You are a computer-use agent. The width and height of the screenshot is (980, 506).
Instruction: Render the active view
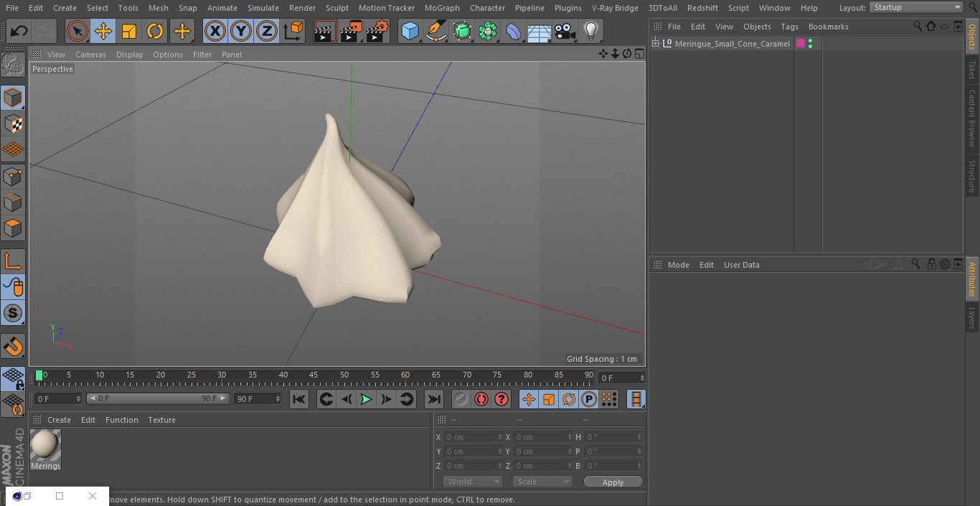tap(325, 32)
